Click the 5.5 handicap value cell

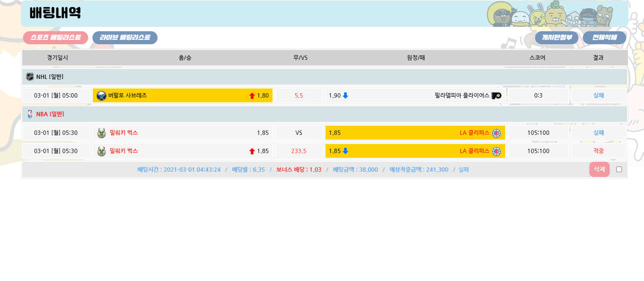click(299, 96)
